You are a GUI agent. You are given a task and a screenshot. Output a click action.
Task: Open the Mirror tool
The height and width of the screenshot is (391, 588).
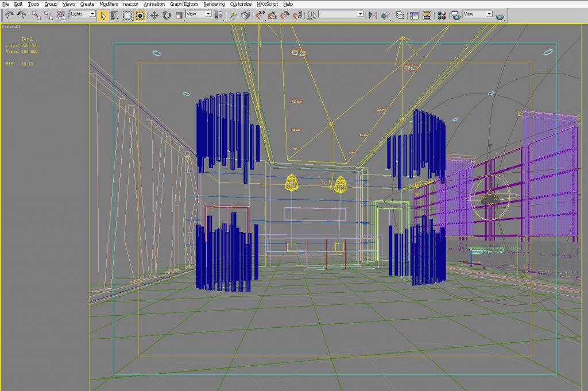click(372, 16)
